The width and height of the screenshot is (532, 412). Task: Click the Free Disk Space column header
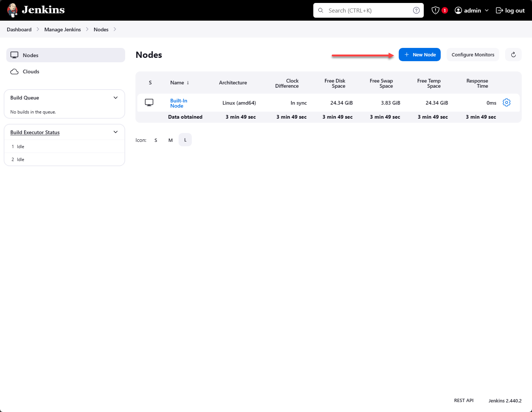click(335, 83)
